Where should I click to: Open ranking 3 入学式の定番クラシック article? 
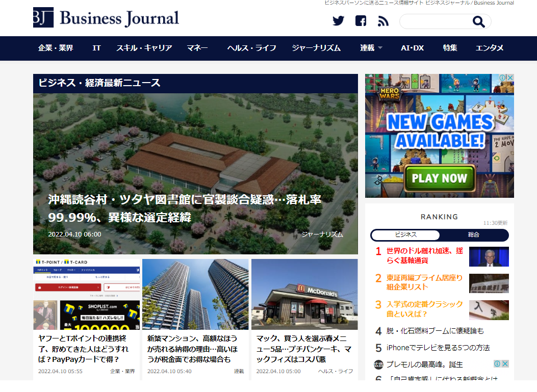tap(425, 309)
